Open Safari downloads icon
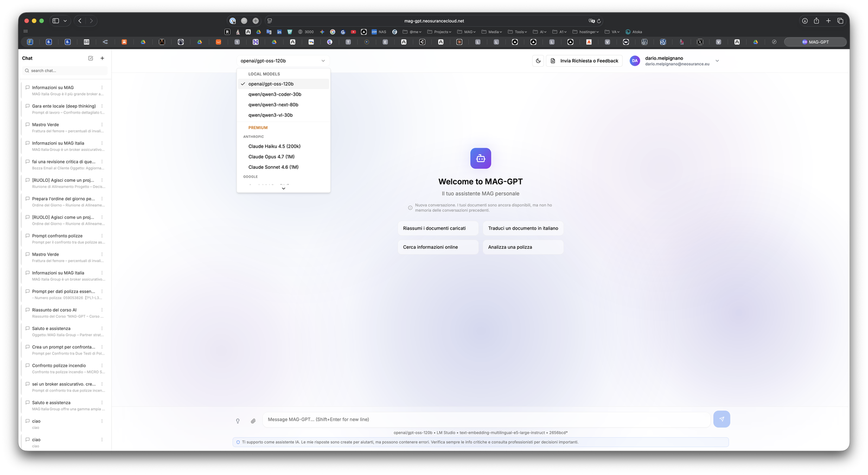 click(805, 21)
